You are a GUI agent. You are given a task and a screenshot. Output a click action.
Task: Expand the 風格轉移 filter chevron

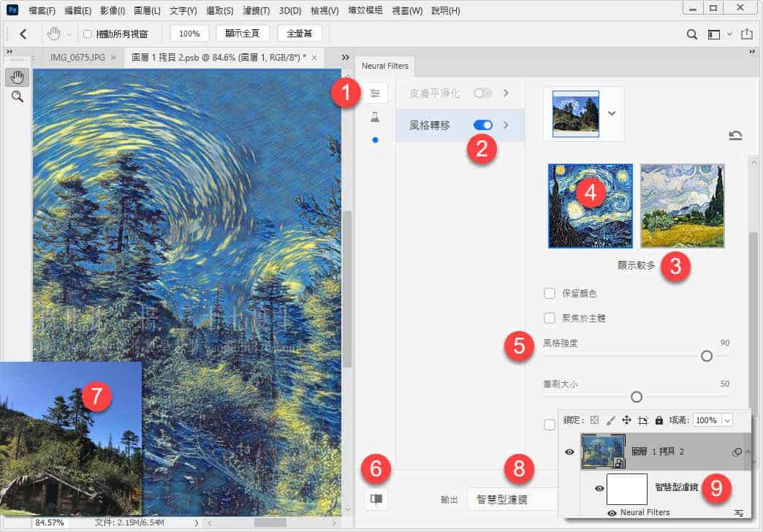point(506,125)
